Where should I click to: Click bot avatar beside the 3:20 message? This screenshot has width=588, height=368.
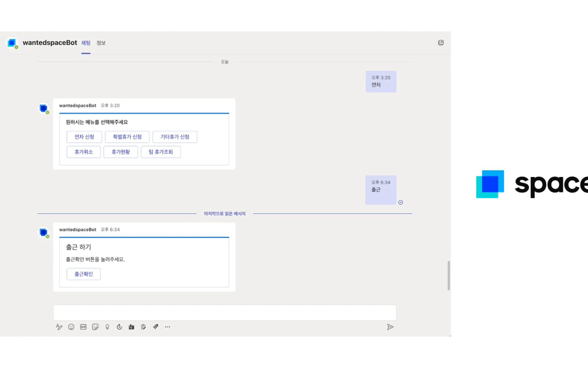click(44, 109)
